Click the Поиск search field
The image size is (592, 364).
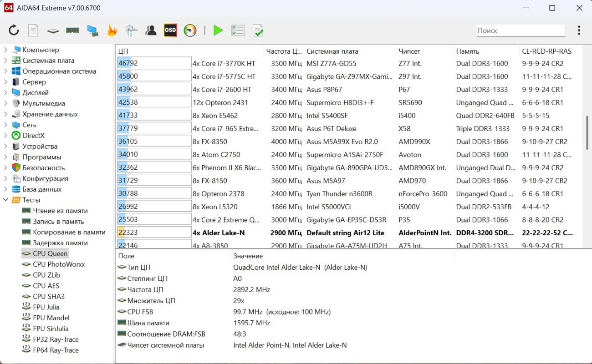520,30
